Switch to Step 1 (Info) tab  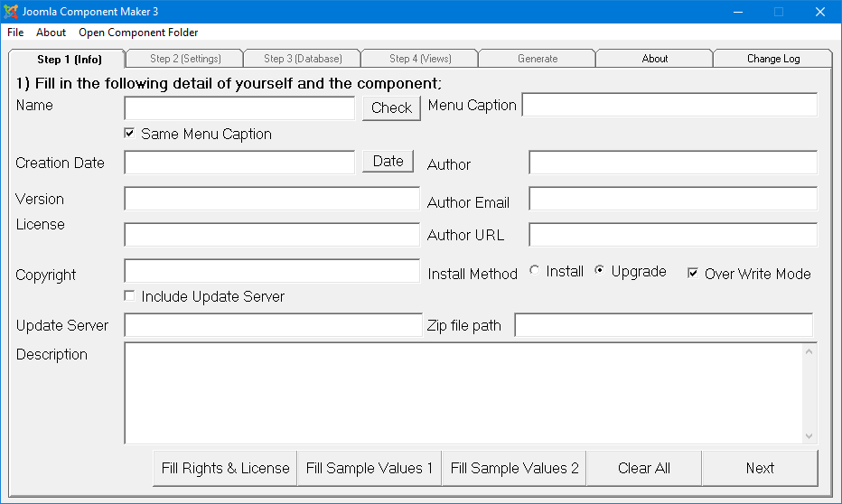tap(67, 59)
